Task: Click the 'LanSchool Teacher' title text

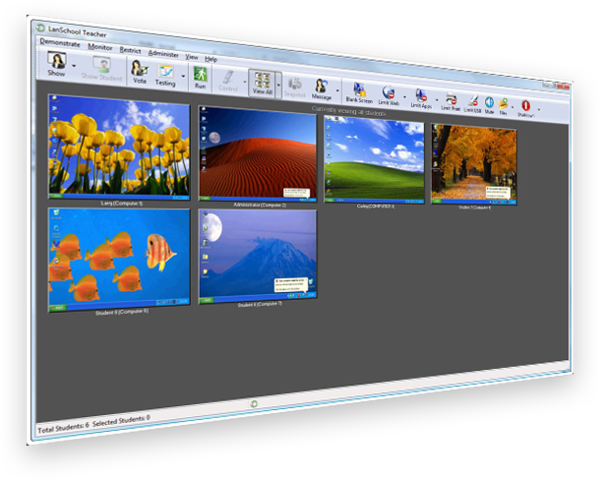Action: pos(77,31)
